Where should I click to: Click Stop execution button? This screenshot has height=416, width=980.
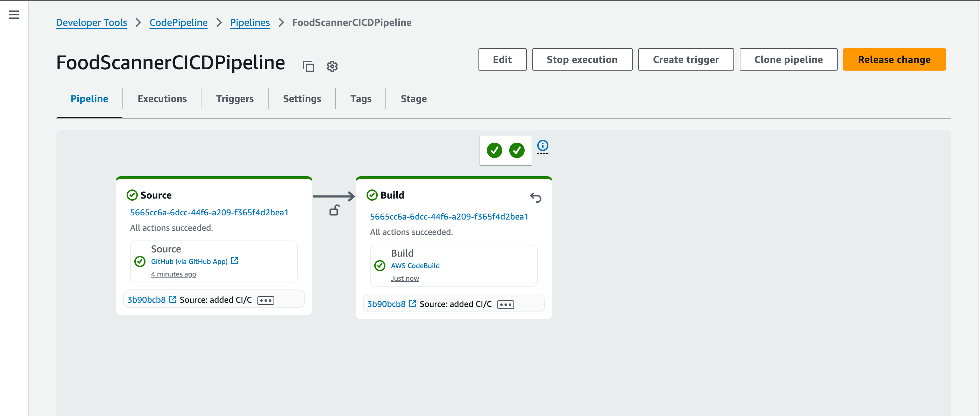click(x=582, y=60)
